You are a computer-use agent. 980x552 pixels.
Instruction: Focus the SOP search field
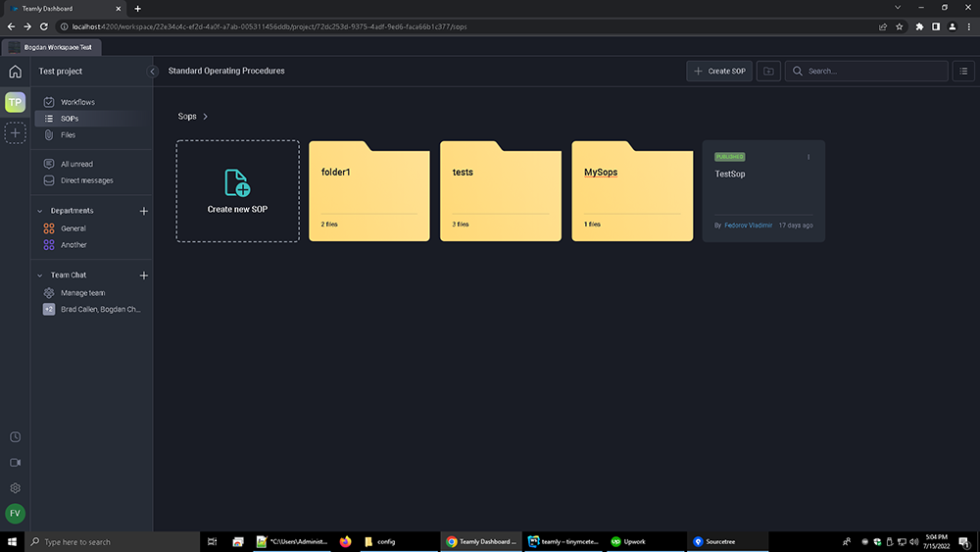[866, 72]
